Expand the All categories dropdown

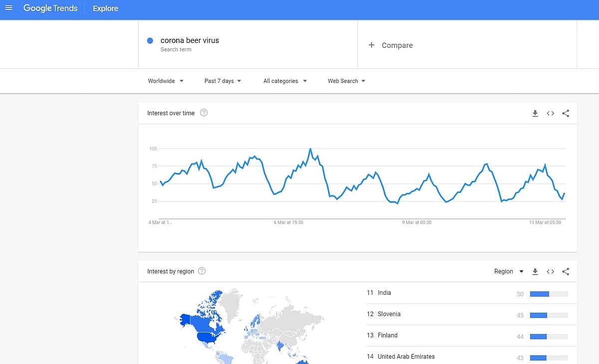[x=285, y=81]
